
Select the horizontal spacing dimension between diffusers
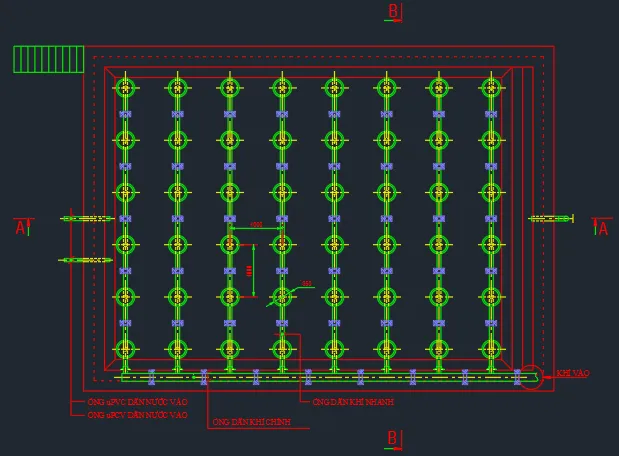[x=256, y=224]
